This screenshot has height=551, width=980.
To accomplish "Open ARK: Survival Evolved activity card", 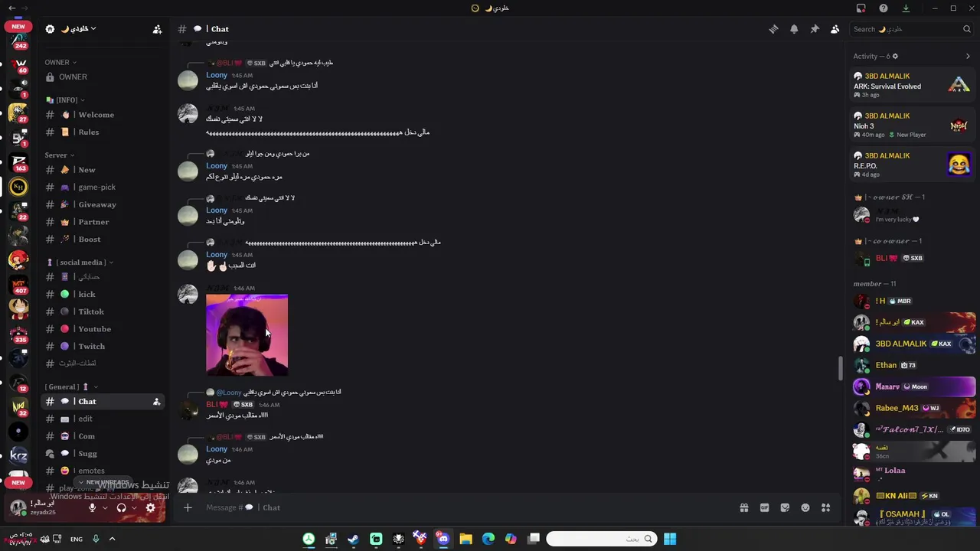I will pos(913,86).
